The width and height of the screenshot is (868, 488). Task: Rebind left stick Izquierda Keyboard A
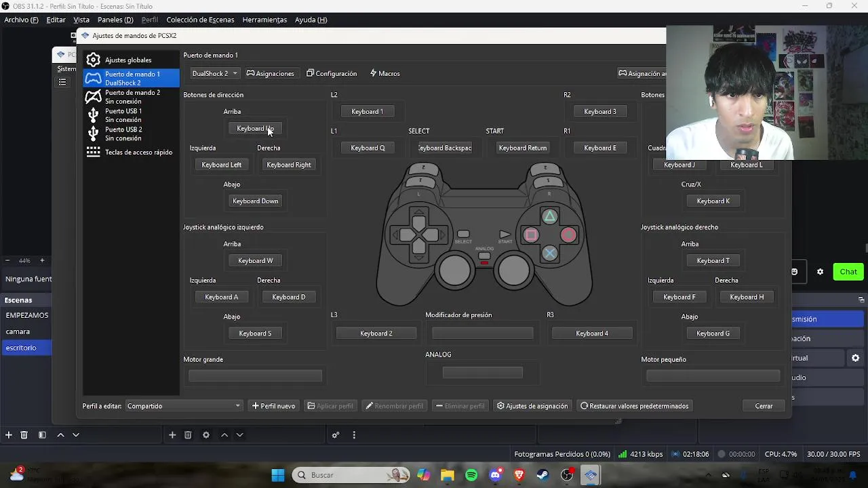pyautogui.click(x=221, y=297)
